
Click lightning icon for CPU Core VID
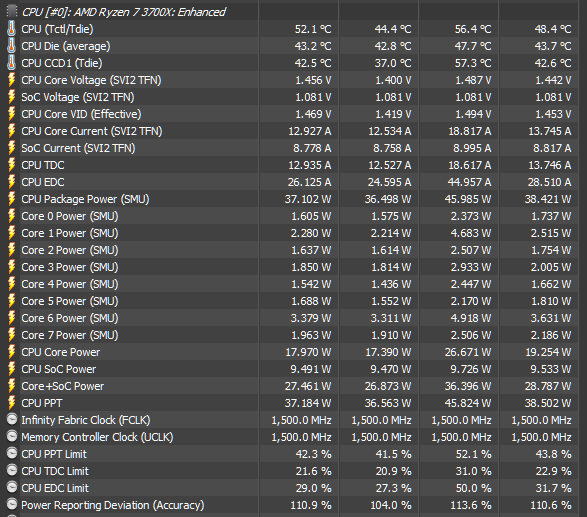coord(12,114)
